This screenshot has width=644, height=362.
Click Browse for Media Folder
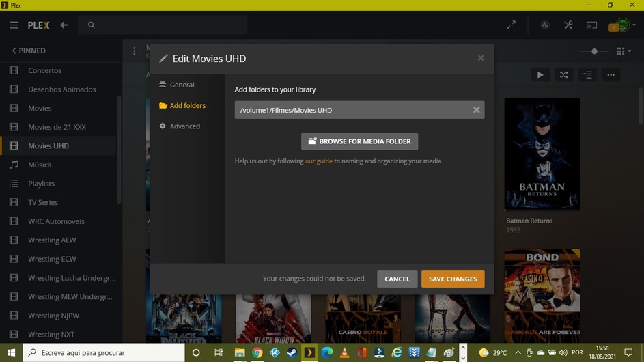click(359, 141)
